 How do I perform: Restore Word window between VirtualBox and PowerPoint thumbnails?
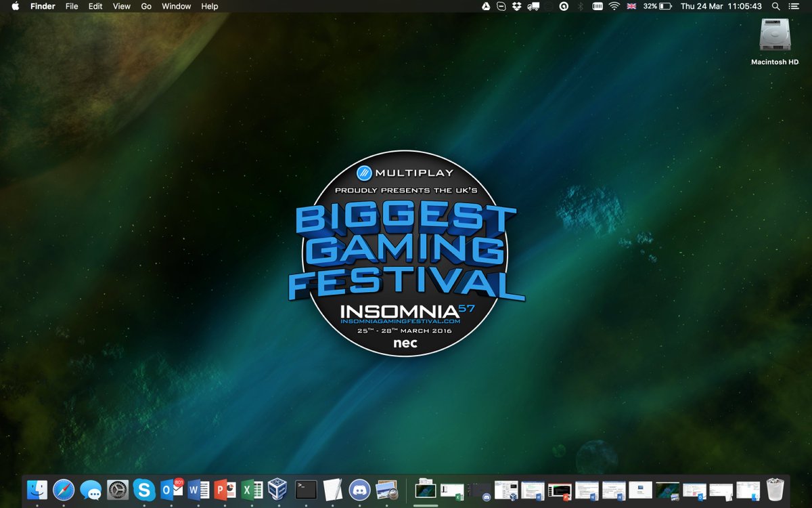[533, 490]
